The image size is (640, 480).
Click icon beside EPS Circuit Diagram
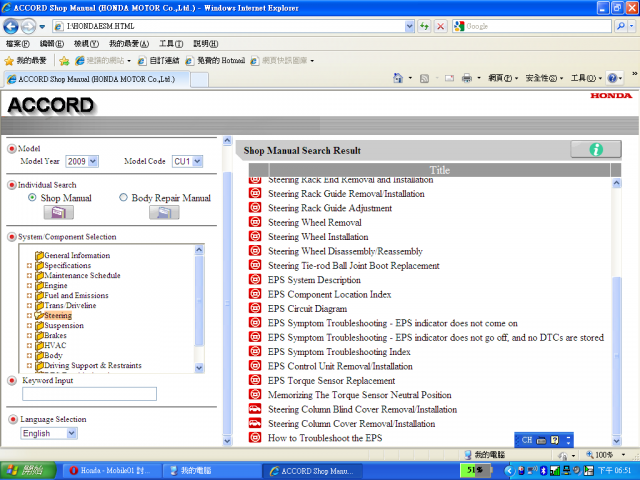coord(255,308)
